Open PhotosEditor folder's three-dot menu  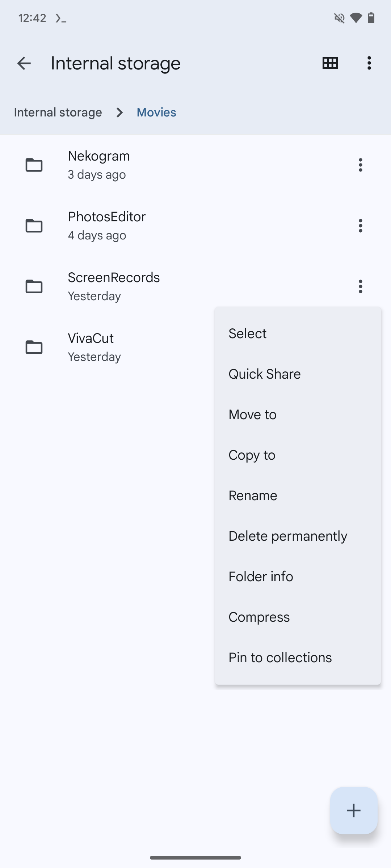pyautogui.click(x=360, y=226)
